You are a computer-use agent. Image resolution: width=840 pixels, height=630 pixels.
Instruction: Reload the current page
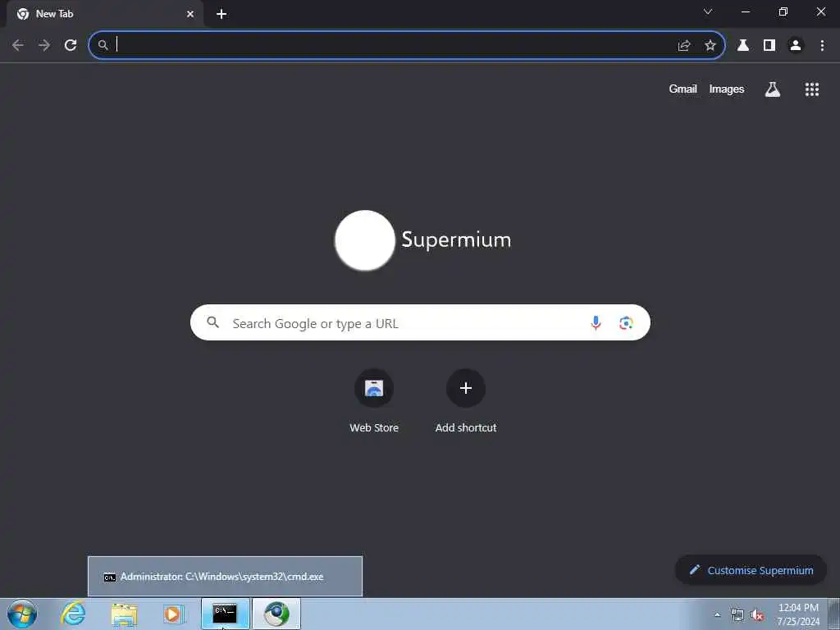tap(71, 45)
